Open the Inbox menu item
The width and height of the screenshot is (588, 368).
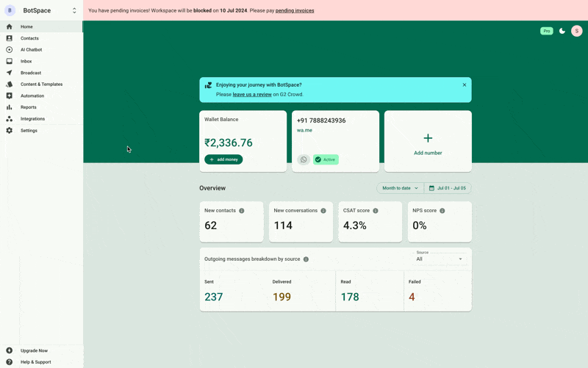41,61
